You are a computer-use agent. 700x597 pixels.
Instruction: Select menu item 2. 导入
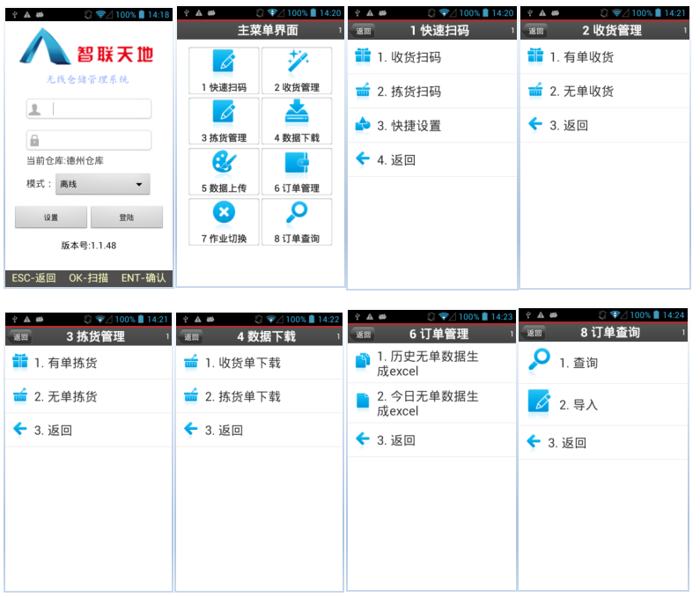click(603, 404)
